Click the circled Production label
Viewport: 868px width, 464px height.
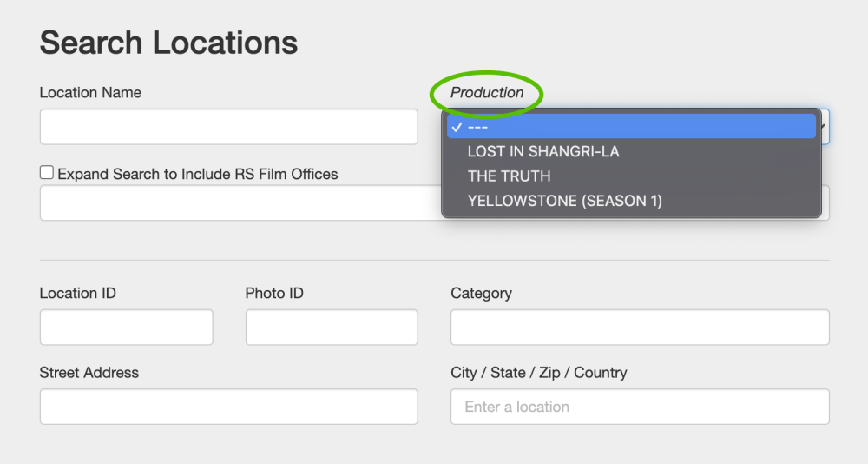point(487,93)
